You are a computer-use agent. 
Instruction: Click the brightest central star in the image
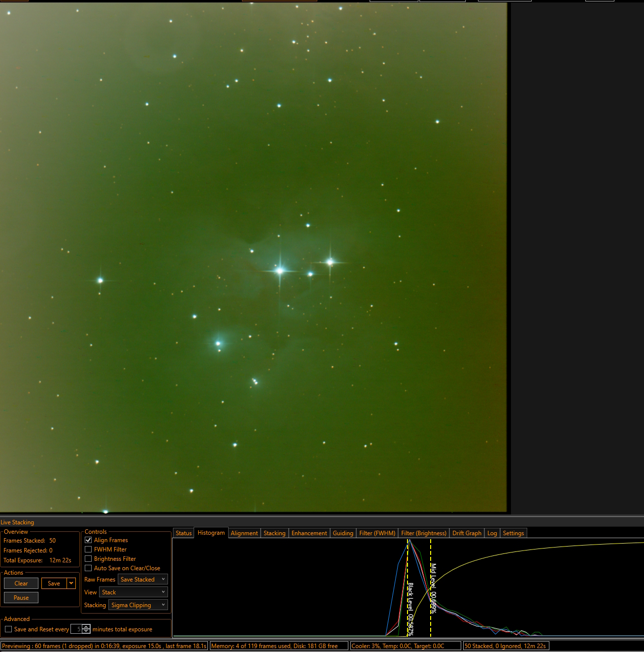tap(280, 271)
